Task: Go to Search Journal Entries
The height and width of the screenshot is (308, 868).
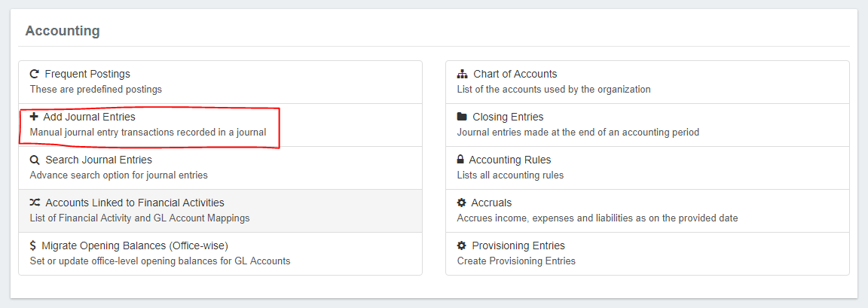Action: [99, 160]
